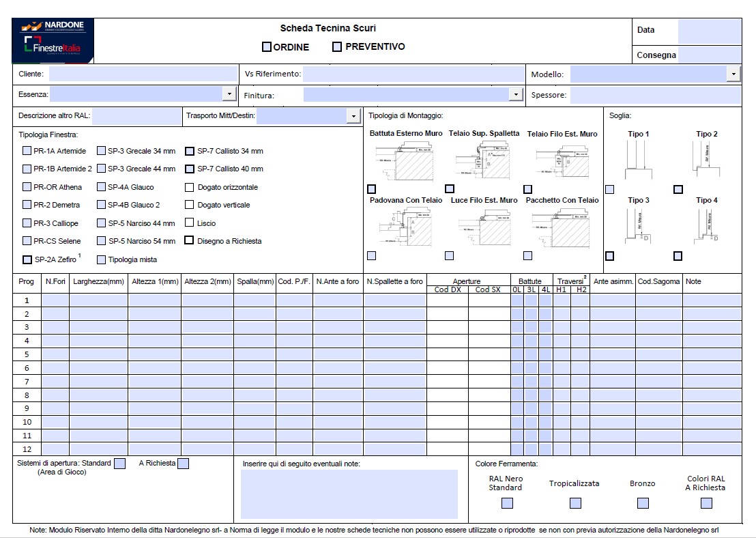Check the PR-CS Selene option

pyautogui.click(x=27, y=241)
